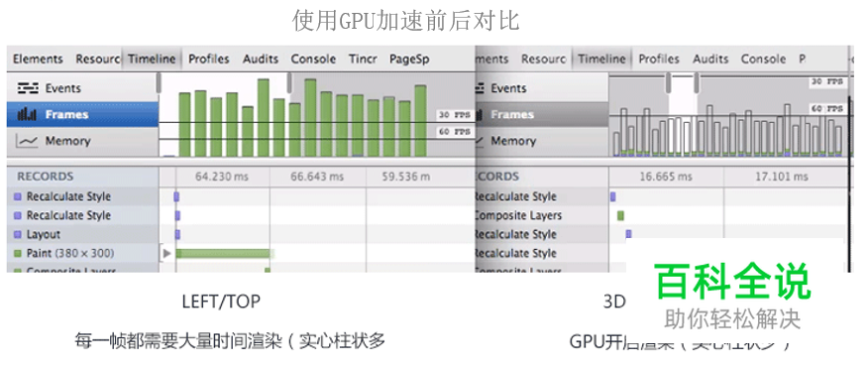Switch to Console tab in right panel
The height and width of the screenshot is (368, 868).
tap(763, 59)
